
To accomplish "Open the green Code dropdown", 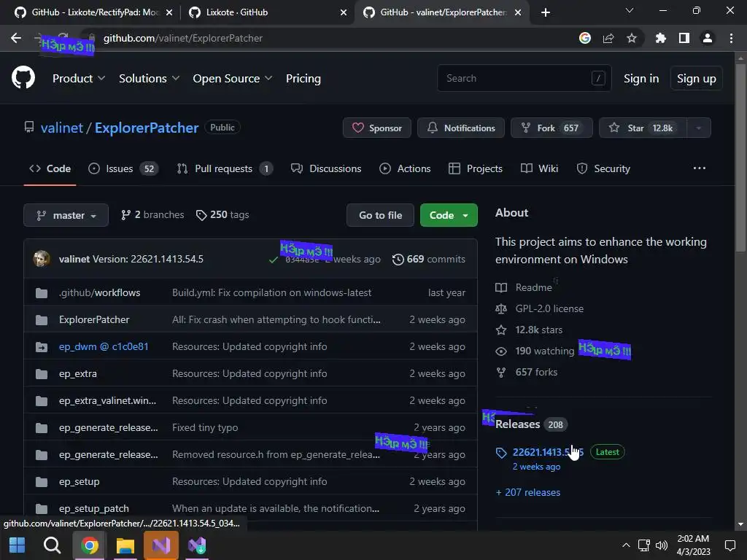I will (449, 215).
